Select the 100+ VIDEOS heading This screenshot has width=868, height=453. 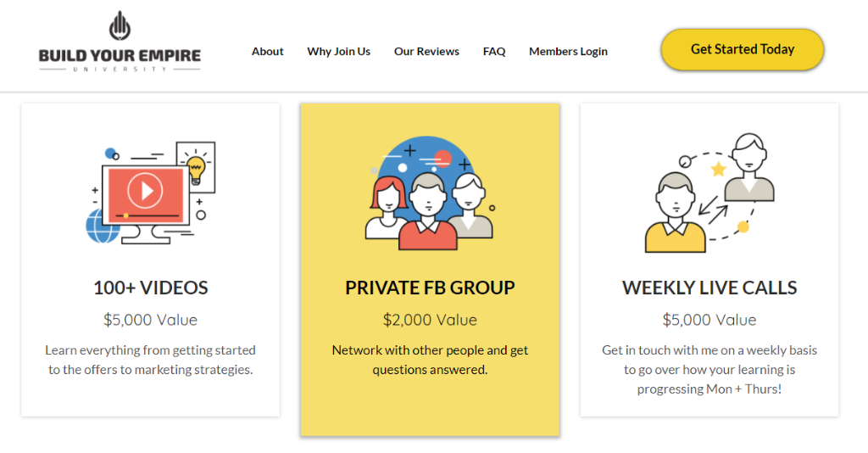(151, 288)
